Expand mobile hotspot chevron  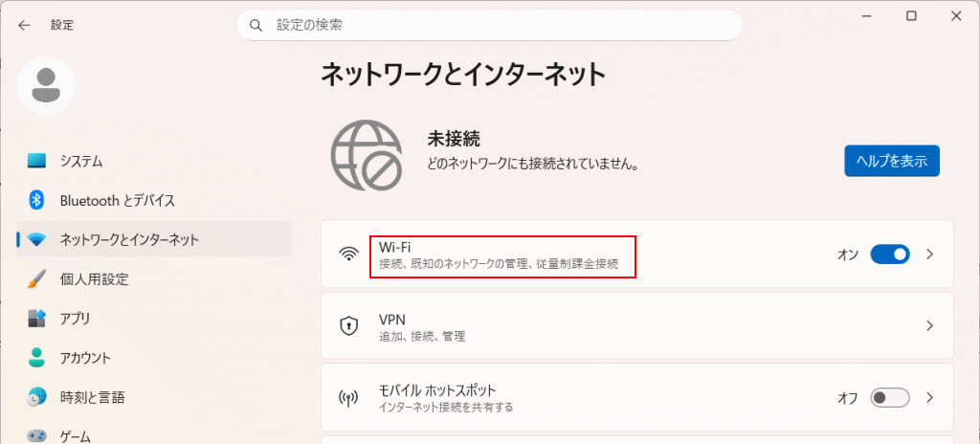(x=929, y=397)
